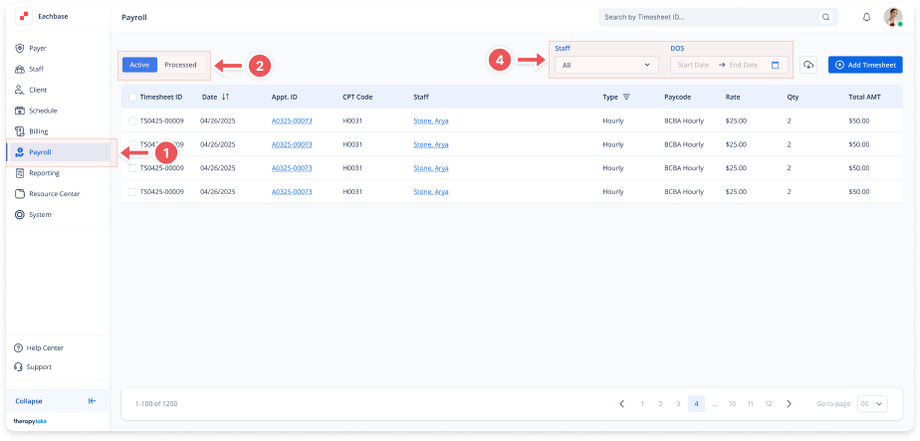Open the user profile avatar
Screen dimensions: 920x441
coord(893,17)
